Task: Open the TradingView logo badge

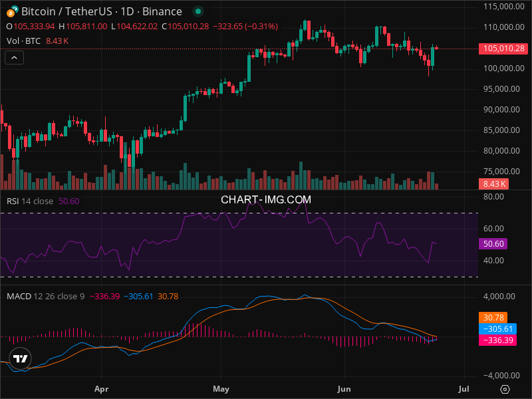Action: tap(21, 358)
